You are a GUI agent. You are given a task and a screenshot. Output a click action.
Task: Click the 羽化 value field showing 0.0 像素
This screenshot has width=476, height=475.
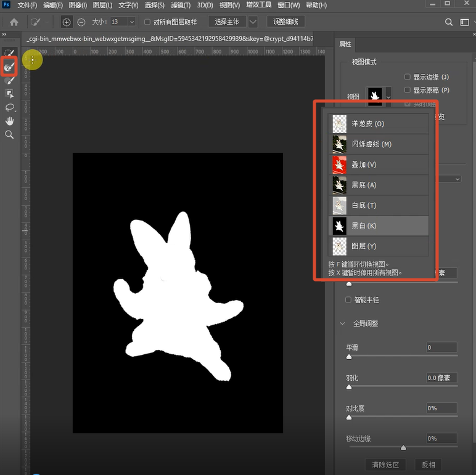click(x=441, y=378)
